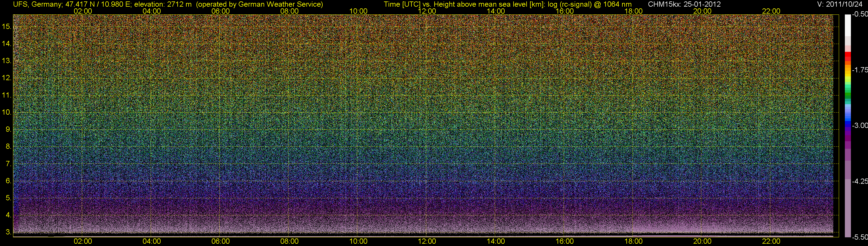
Task: Click the "22:00" label on the top time axis
Action: click(x=771, y=11)
